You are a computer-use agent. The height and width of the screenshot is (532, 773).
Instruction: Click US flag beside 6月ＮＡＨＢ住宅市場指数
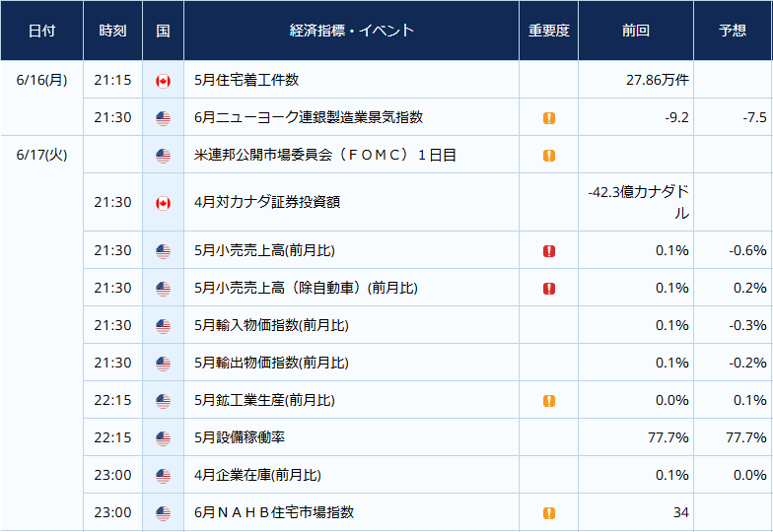pyautogui.click(x=164, y=513)
